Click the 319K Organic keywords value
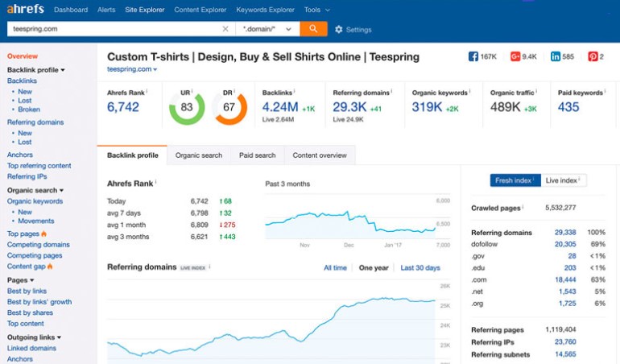This screenshot has width=620, height=364. (427, 107)
